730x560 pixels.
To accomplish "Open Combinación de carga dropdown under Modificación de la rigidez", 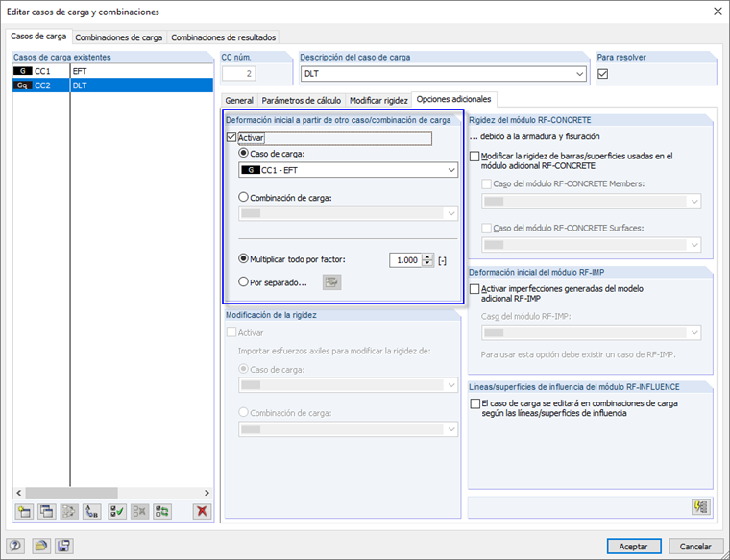I will click(x=451, y=429).
